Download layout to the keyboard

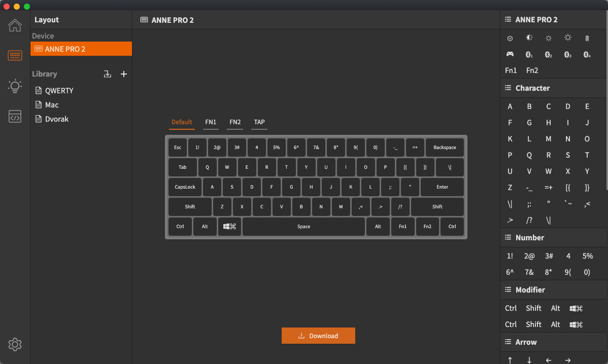point(318,336)
